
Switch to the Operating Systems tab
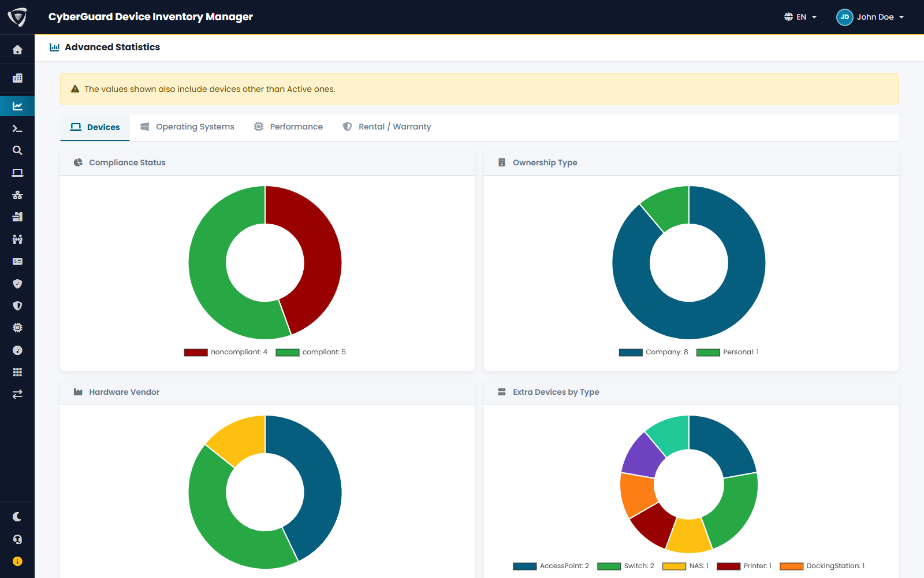pos(188,127)
